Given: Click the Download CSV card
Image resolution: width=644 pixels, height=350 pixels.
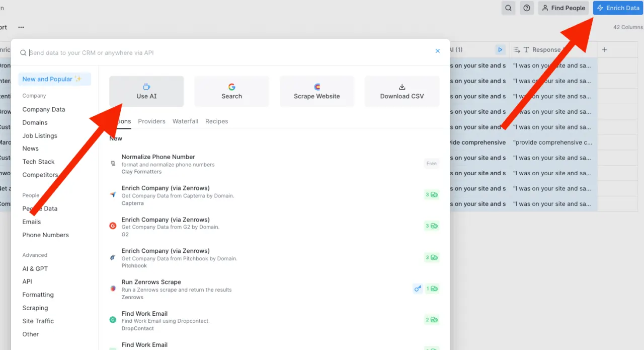Looking at the screenshot, I should click(x=402, y=91).
